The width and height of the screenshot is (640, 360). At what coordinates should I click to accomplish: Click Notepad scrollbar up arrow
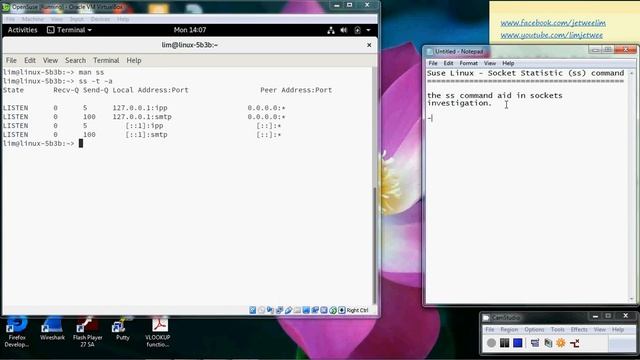pyautogui.click(x=632, y=73)
